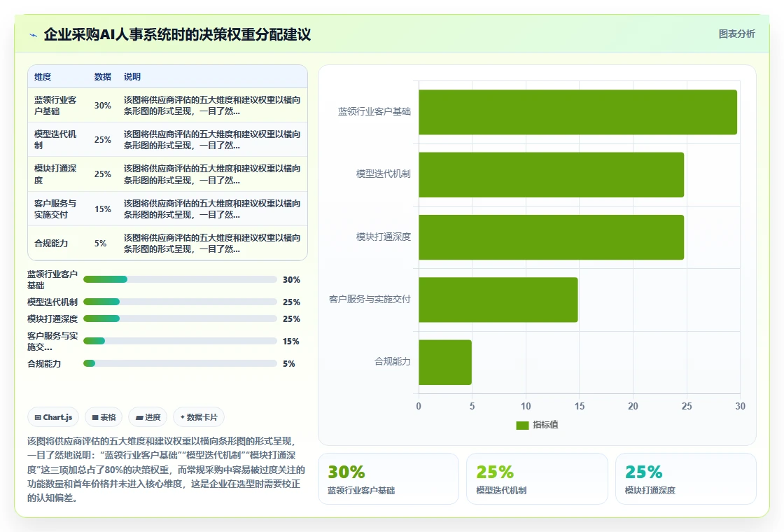Click the 模块打通深度 chart bar
The image size is (784, 532).
pyautogui.click(x=551, y=237)
